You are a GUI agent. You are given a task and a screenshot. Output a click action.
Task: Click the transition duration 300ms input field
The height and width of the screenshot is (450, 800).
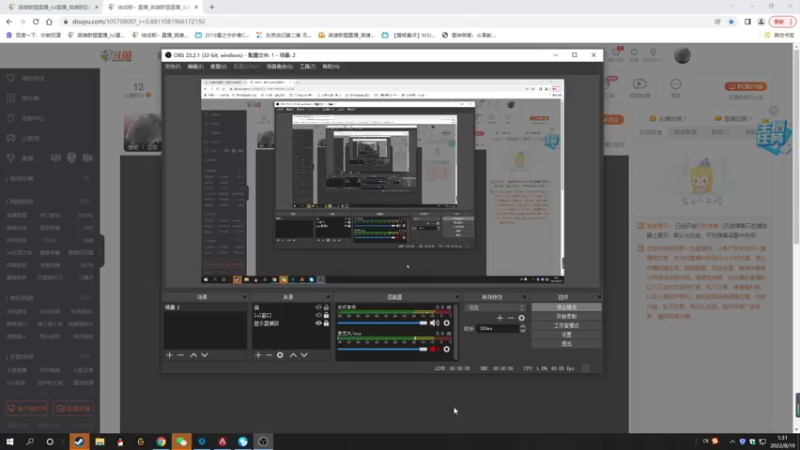498,329
